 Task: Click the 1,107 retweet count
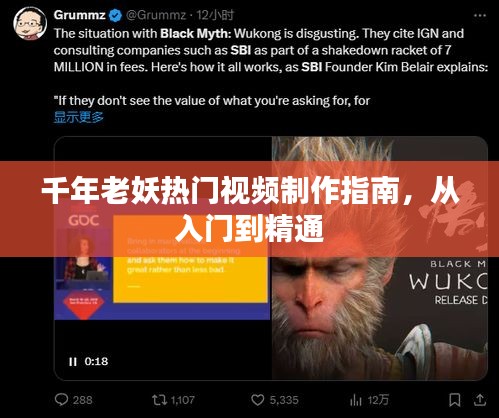(182, 400)
